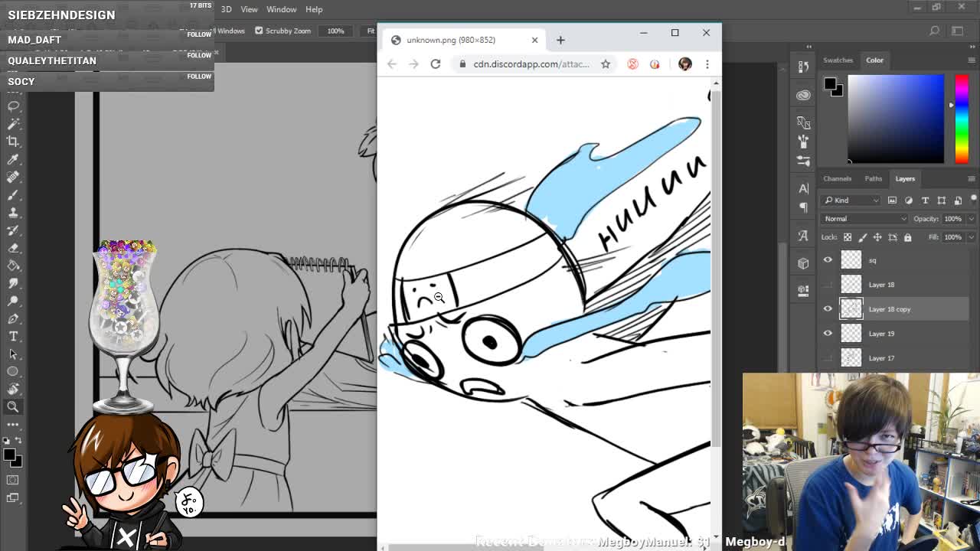
Task: Open the View menu
Action: pos(249,9)
